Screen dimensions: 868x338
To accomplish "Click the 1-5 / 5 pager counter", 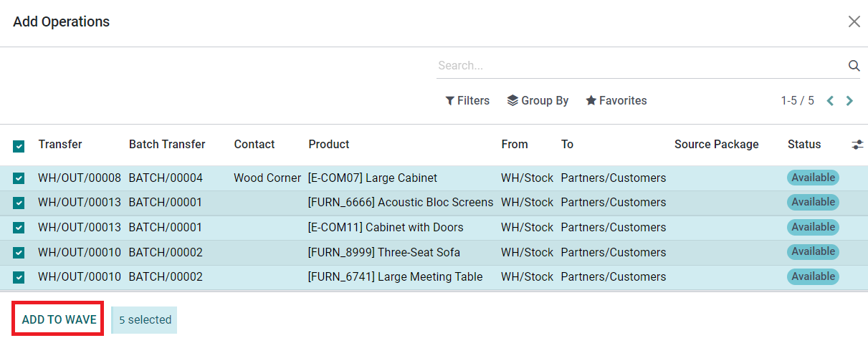I will pyautogui.click(x=797, y=101).
